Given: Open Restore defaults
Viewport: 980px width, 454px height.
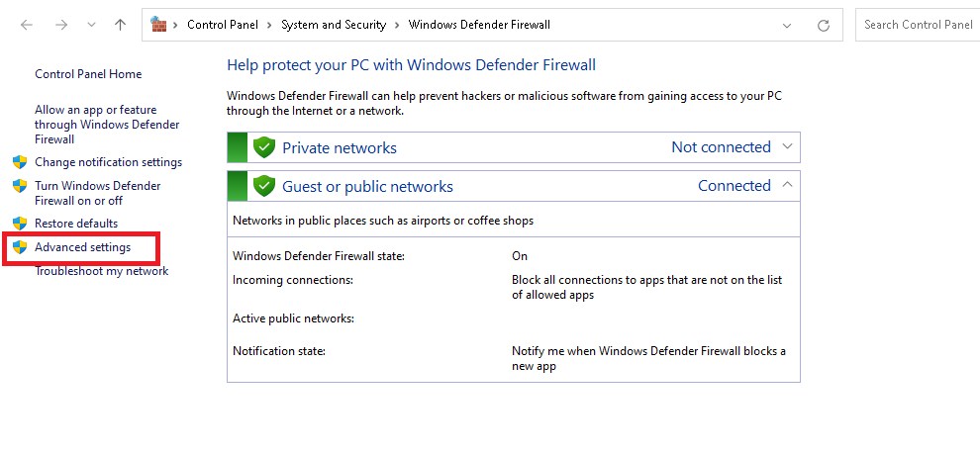Looking at the screenshot, I should (x=76, y=224).
